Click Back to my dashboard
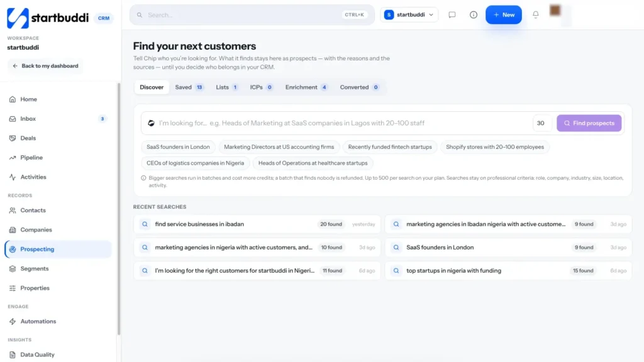Viewport: 644px width, 362px height. tap(45, 65)
